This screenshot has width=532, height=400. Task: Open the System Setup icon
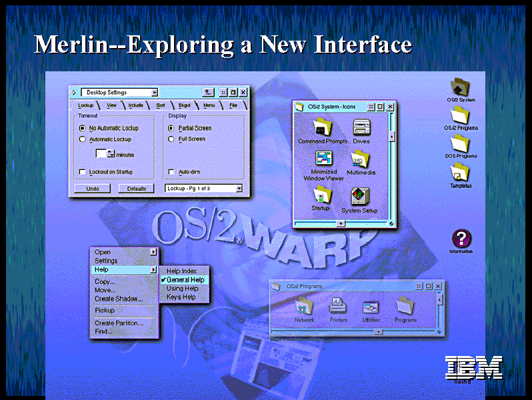[x=359, y=197]
